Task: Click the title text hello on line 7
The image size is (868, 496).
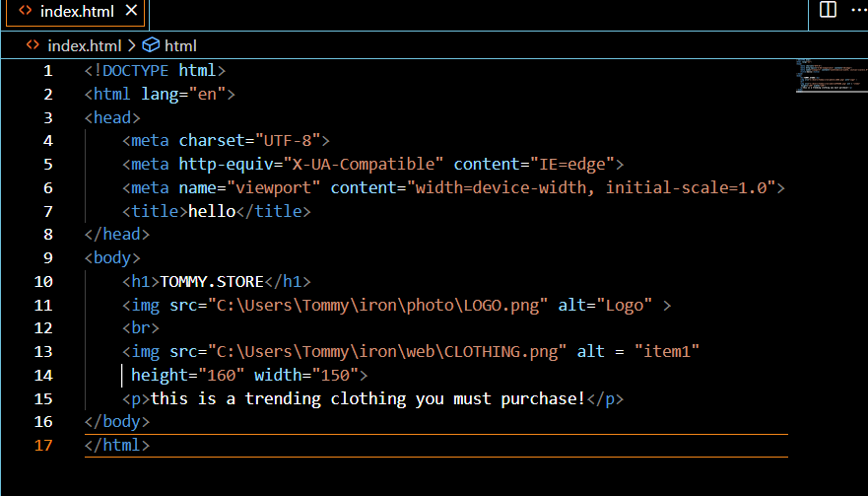Action: [x=212, y=211]
